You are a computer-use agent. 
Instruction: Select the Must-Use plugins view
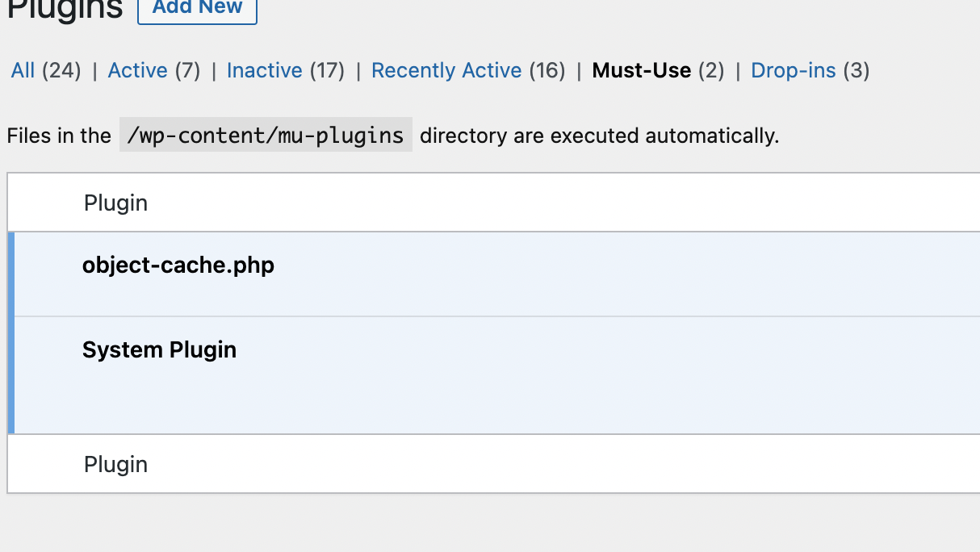pos(641,71)
